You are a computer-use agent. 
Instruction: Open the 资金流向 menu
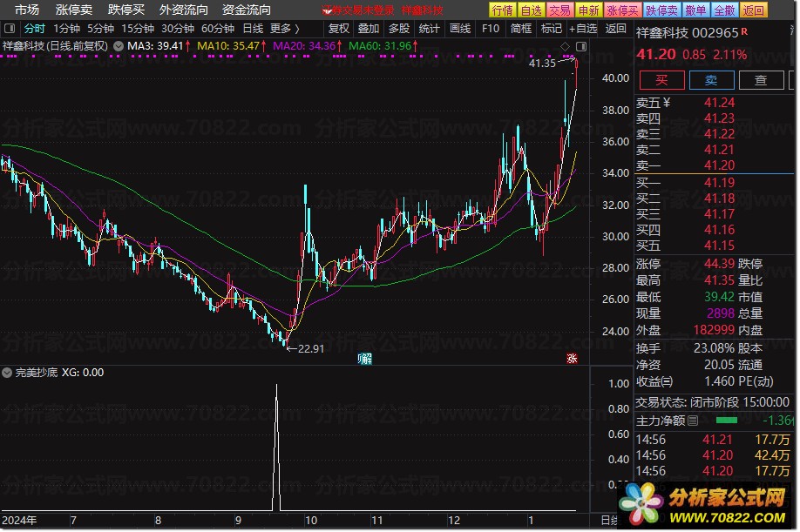coord(246,10)
